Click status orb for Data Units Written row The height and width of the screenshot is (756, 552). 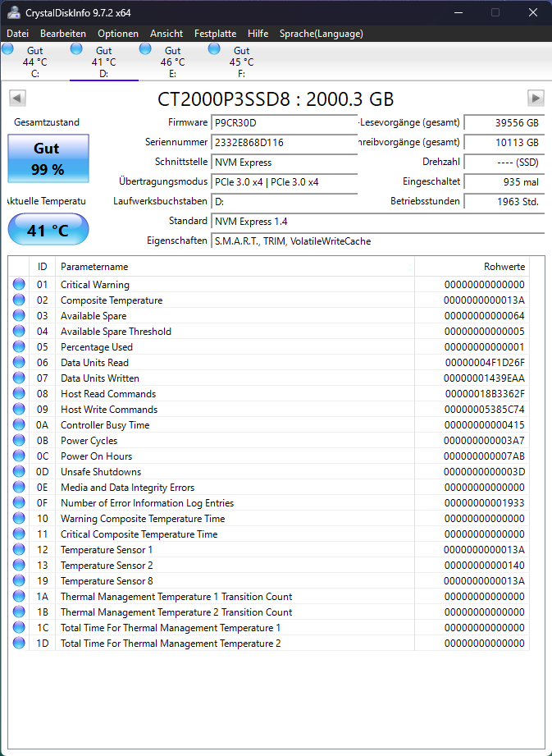point(19,378)
